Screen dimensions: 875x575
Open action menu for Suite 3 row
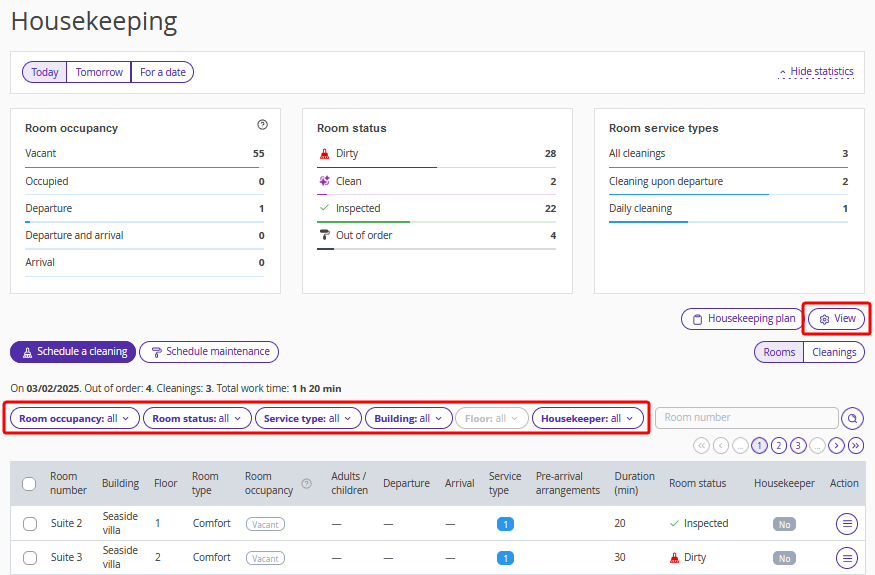tap(847, 558)
